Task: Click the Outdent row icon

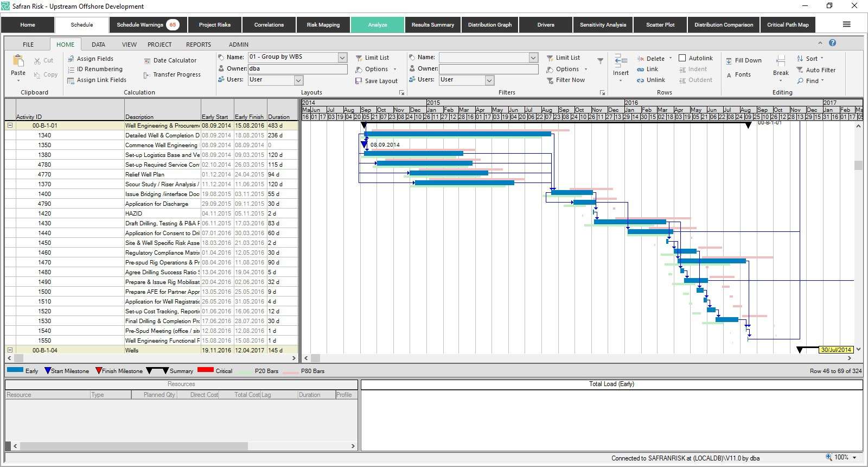Action: pos(682,80)
